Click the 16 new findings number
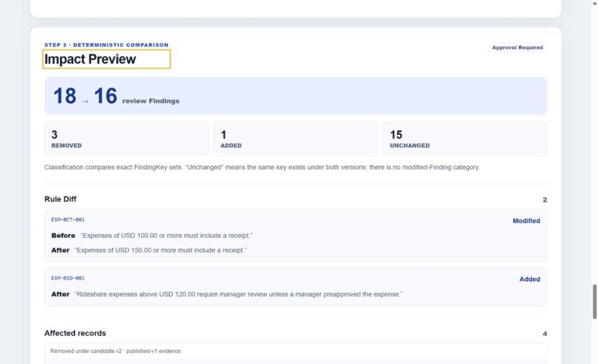This screenshot has height=364, width=598. [105, 96]
